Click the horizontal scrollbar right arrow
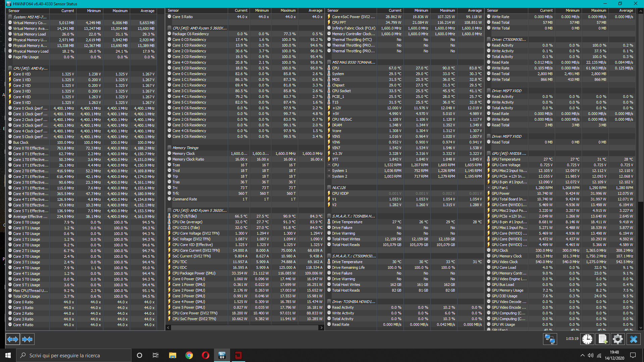The height and width of the screenshot is (362, 644). 321,327
